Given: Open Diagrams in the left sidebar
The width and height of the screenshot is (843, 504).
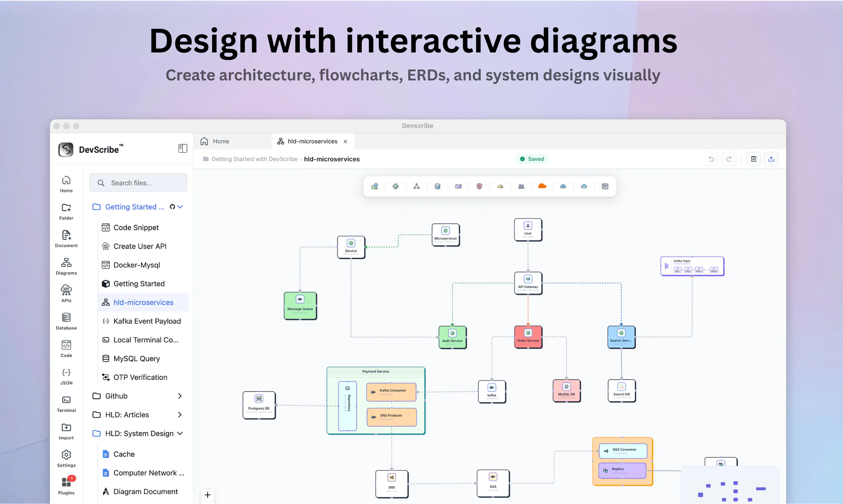Looking at the screenshot, I should (x=66, y=267).
